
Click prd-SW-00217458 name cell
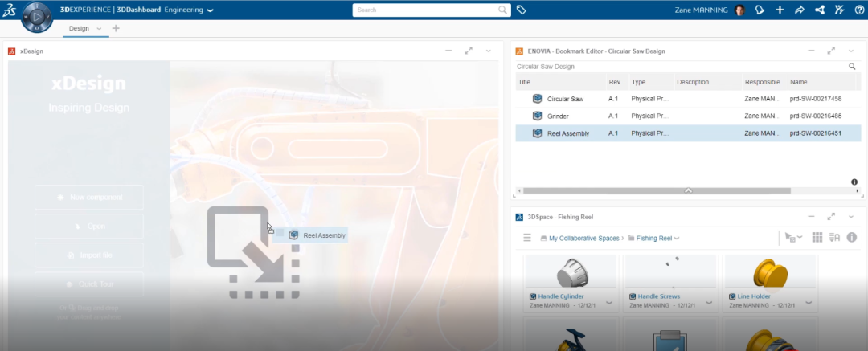[x=816, y=99]
